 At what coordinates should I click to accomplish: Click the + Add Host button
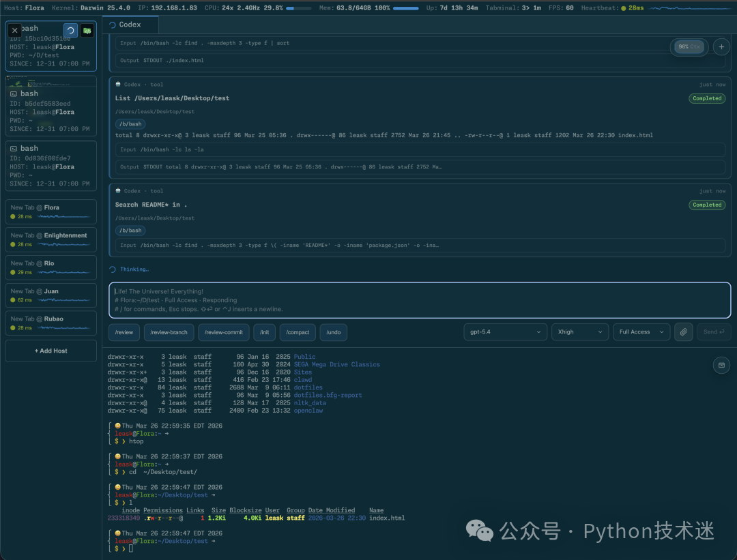click(50, 351)
